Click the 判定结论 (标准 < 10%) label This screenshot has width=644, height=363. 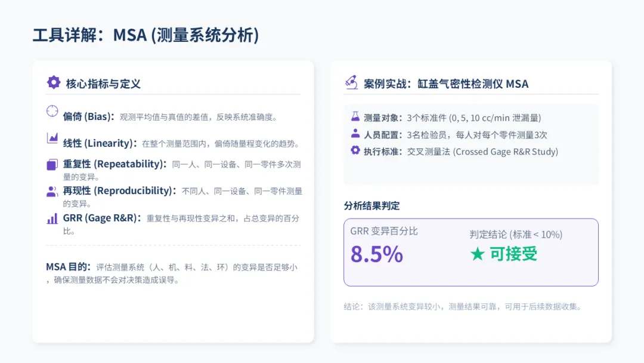[516, 235]
